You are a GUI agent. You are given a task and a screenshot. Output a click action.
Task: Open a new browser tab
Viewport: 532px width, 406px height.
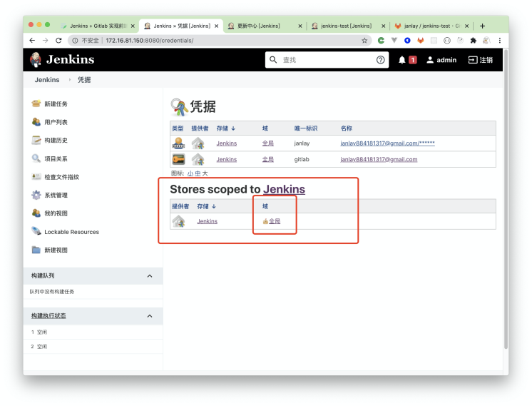point(483,26)
